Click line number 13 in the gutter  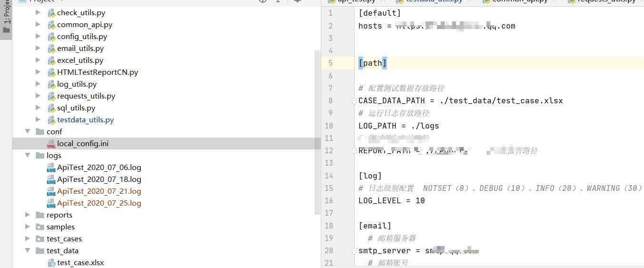[329, 163]
